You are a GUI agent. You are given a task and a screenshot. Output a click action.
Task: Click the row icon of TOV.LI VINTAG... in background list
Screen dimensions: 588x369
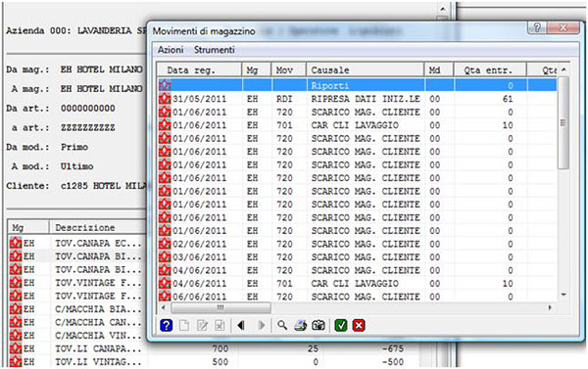tap(16, 361)
